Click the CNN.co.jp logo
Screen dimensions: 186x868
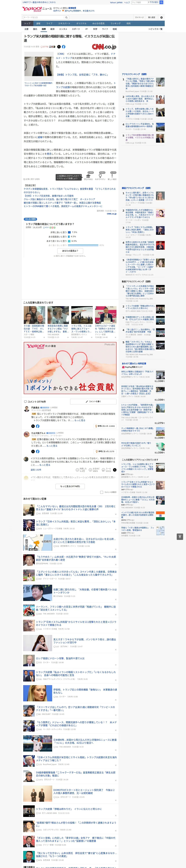104,47
